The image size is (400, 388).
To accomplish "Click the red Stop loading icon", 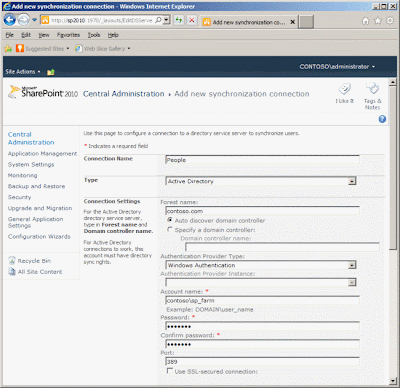I will (x=192, y=20).
